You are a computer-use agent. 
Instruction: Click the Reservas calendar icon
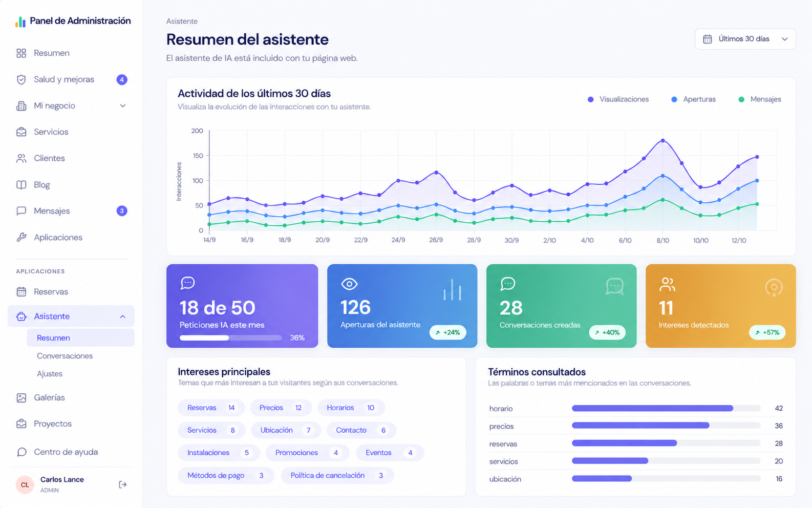coord(21,292)
